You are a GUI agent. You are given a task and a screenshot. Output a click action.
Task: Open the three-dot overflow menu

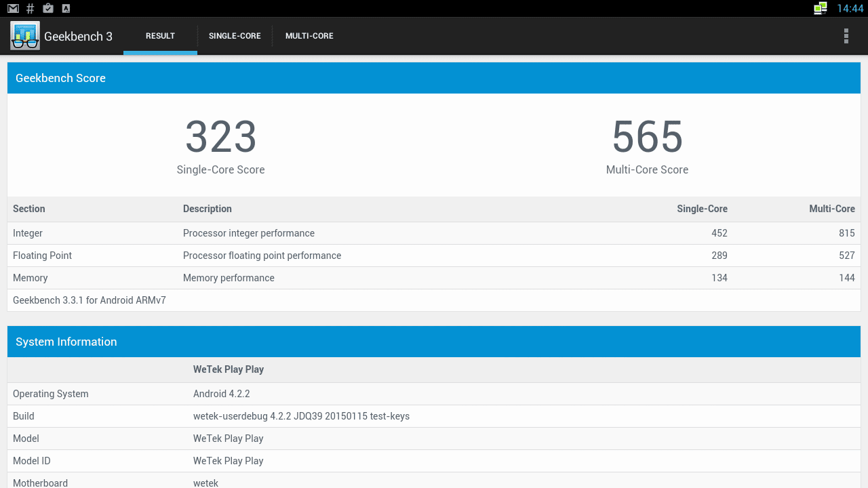pos(846,36)
